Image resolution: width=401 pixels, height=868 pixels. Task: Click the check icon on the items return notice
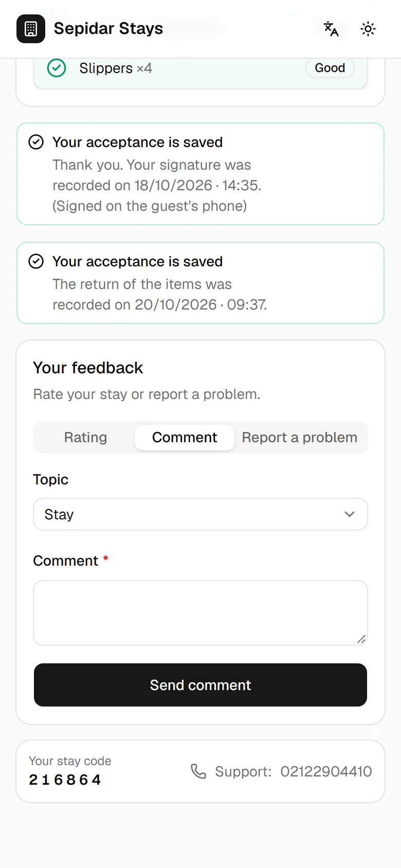(x=36, y=261)
